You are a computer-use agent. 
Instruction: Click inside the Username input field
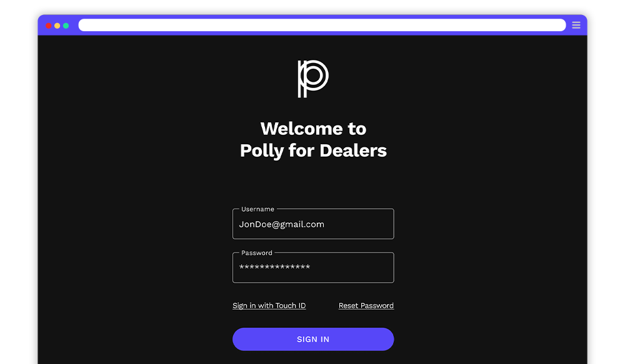[313, 224]
